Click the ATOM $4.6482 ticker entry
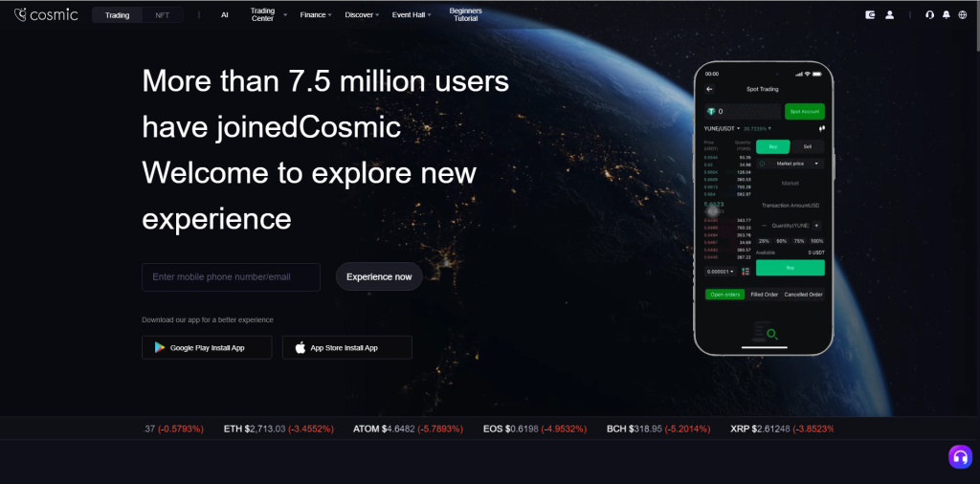The image size is (980, 484). (x=408, y=429)
